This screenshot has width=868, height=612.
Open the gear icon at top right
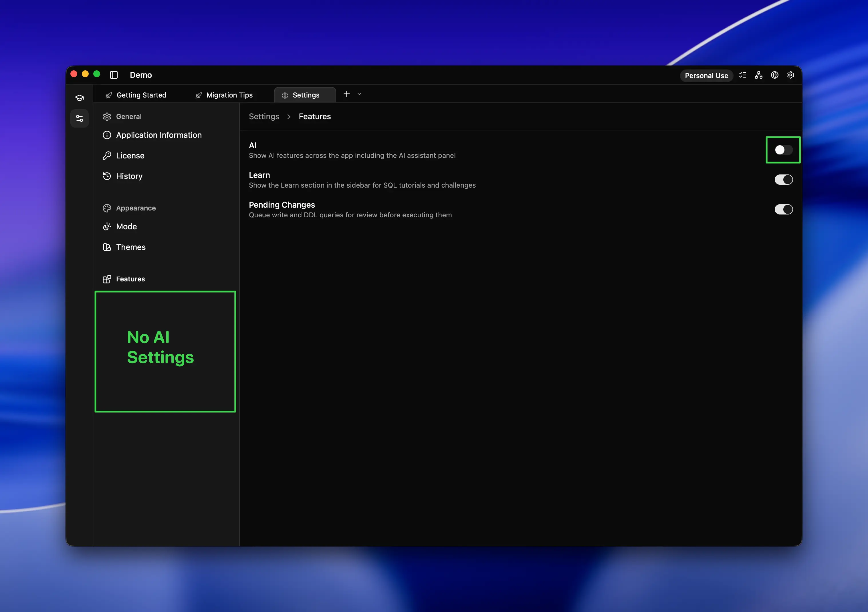(790, 75)
